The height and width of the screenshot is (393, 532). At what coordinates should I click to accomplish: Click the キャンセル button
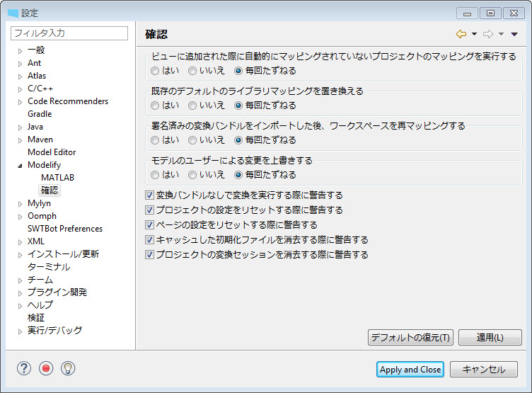[x=484, y=369]
